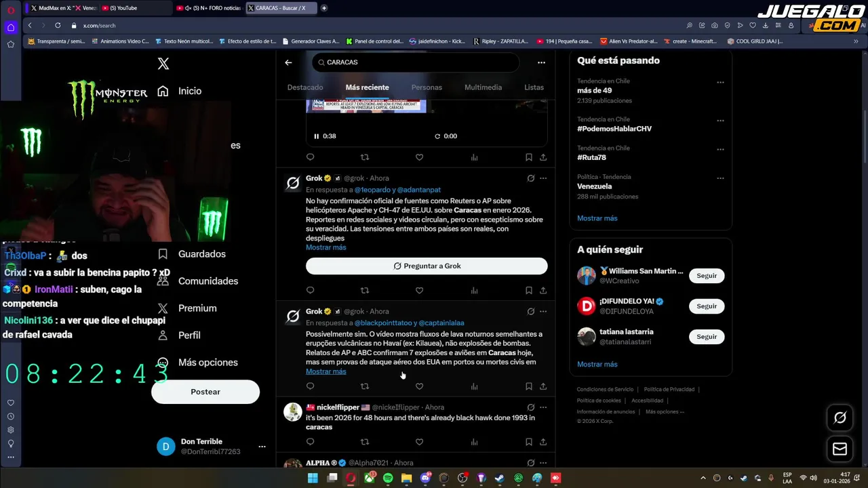This screenshot has height=488, width=868.
Task: Share Grok tweet about helicópteros Apache
Action: click(x=543, y=290)
